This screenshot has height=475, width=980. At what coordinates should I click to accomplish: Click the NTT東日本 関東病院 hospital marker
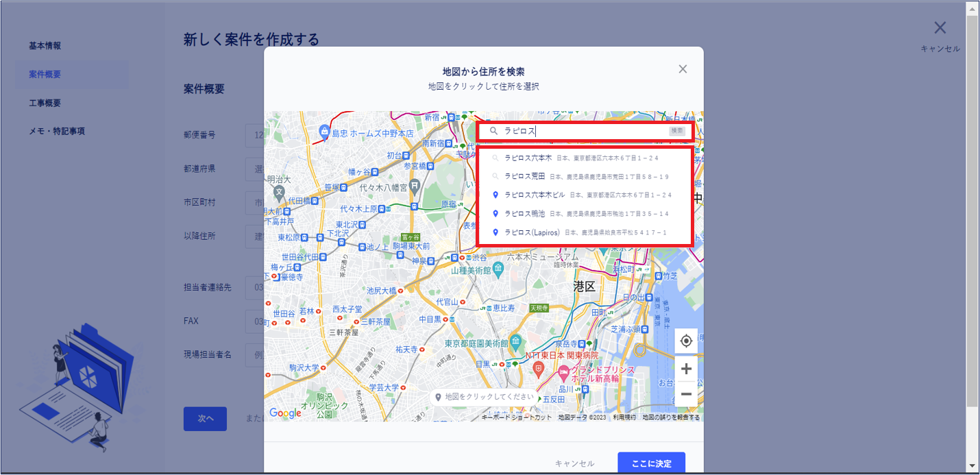pos(539,369)
